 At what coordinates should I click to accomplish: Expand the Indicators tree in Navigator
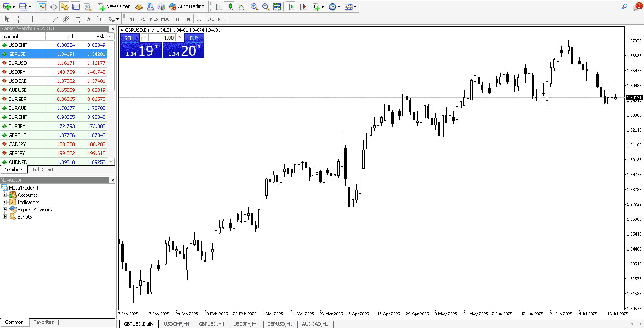click(x=4, y=202)
